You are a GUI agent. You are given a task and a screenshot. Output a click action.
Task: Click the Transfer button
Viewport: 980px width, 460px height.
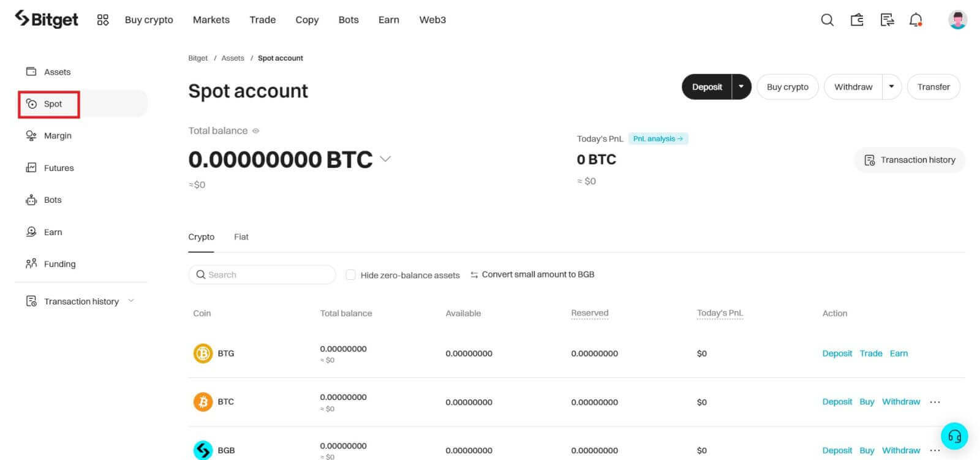pos(933,87)
